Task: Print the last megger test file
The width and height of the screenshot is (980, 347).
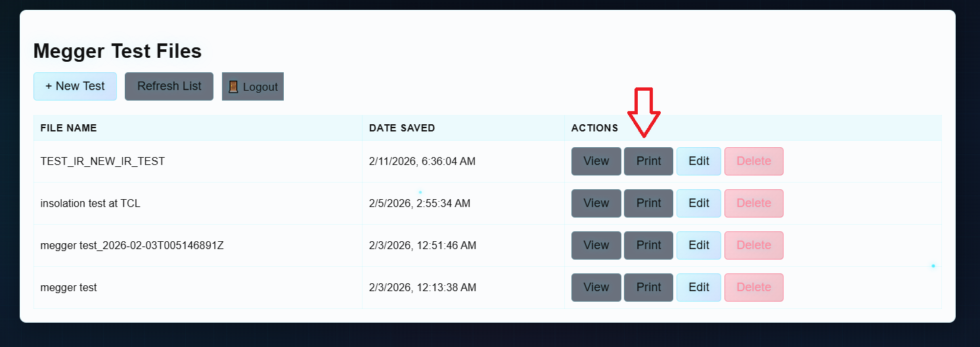Action: [x=648, y=287]
